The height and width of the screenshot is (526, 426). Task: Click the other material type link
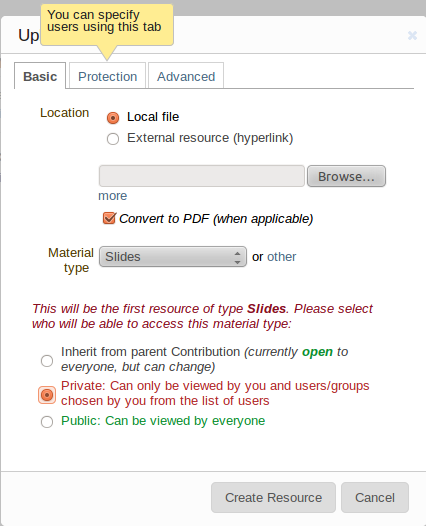coord(281,257)
